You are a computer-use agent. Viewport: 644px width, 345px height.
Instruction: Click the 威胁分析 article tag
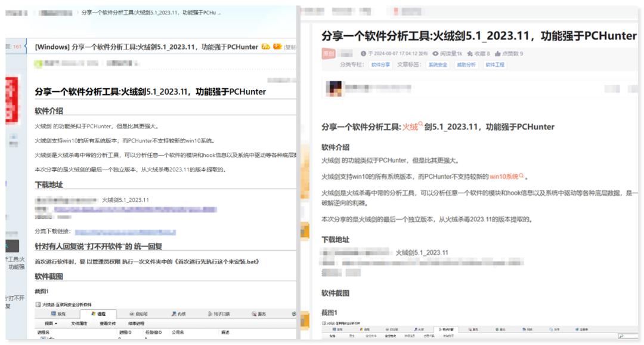(466, 64)
